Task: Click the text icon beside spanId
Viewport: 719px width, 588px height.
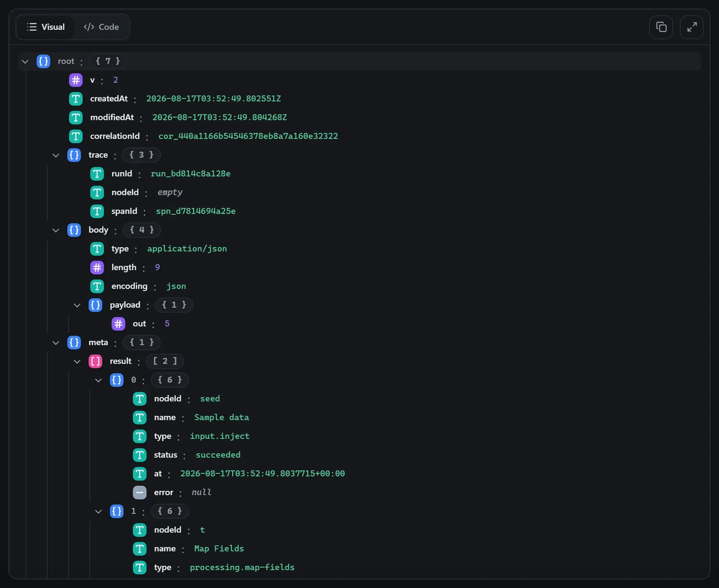Action: coord(97,211)
